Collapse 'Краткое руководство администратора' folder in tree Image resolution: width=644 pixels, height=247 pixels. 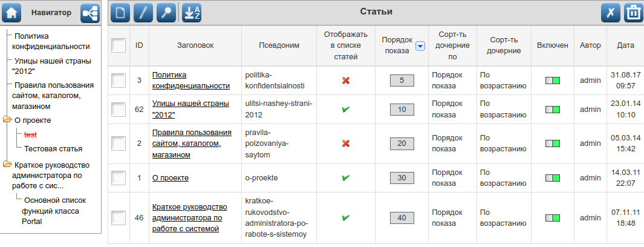coord(8,164)
